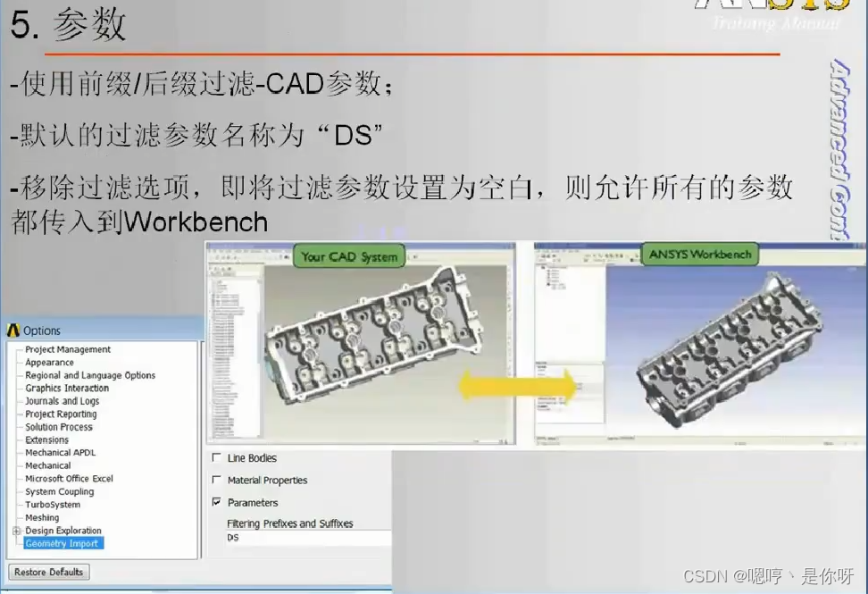The height and width of the screenshot is (594, 868).
Task: Select Mechanical APDL entry
Action: (x=61, y=452)
